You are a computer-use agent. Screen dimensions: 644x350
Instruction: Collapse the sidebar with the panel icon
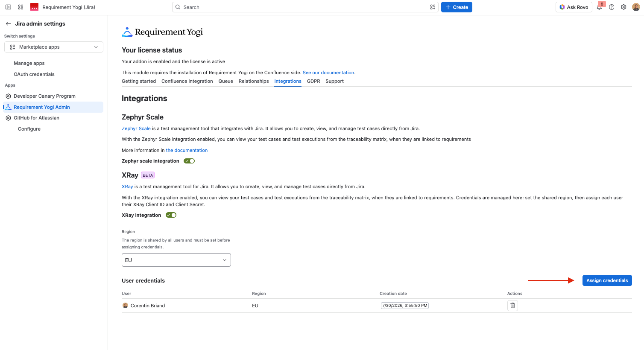click(8, 7)
